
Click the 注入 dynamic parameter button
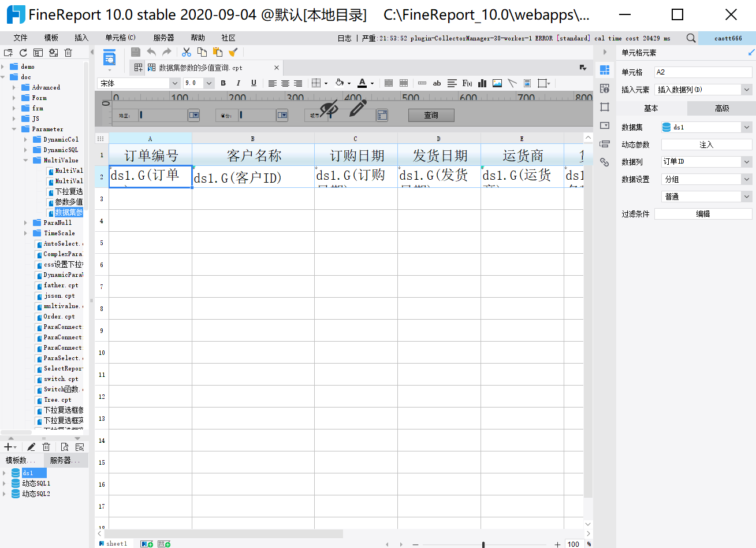706,145
